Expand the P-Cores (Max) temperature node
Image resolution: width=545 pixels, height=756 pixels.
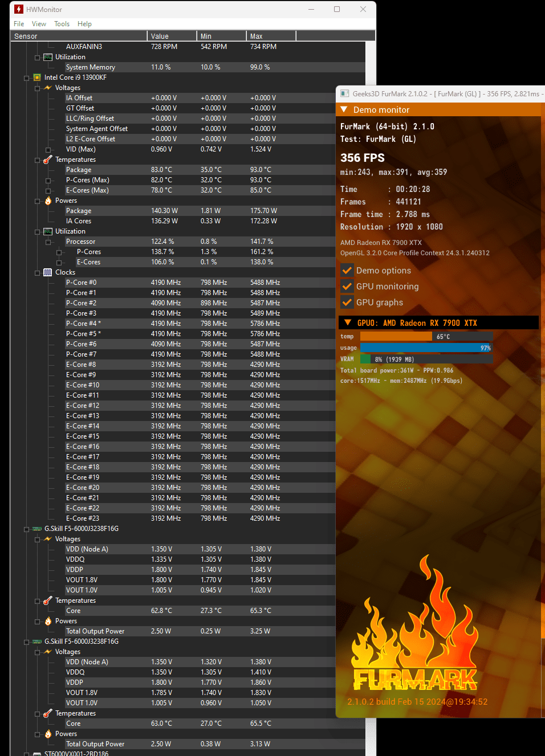point(48,181)
